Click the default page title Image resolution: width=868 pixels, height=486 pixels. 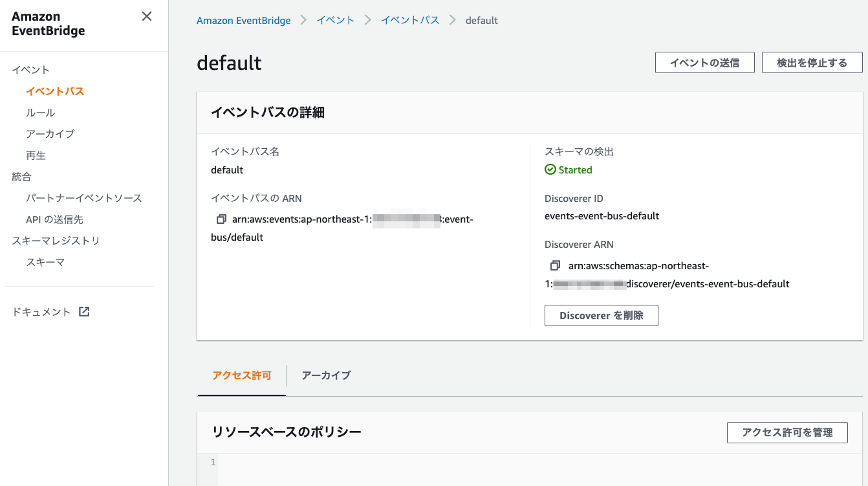point(229,63)
